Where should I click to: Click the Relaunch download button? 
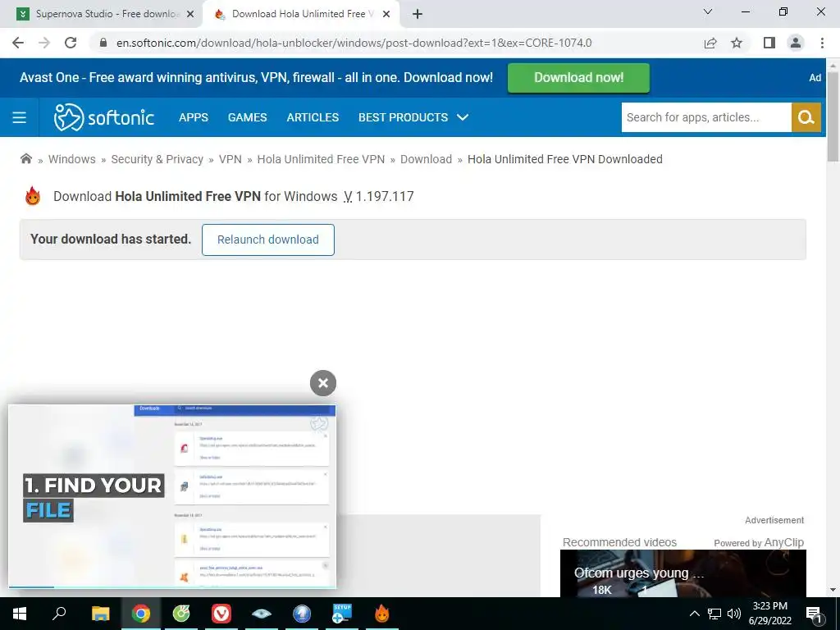pos(268,240)
